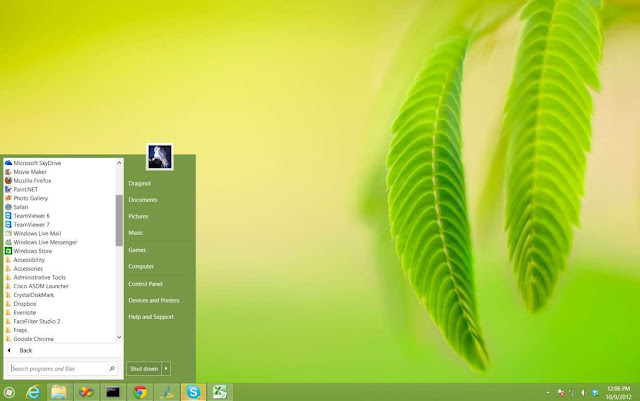640x401 pixels.
Task: Expand the CrystalDiskMark folder
Action: coord(29,295)
